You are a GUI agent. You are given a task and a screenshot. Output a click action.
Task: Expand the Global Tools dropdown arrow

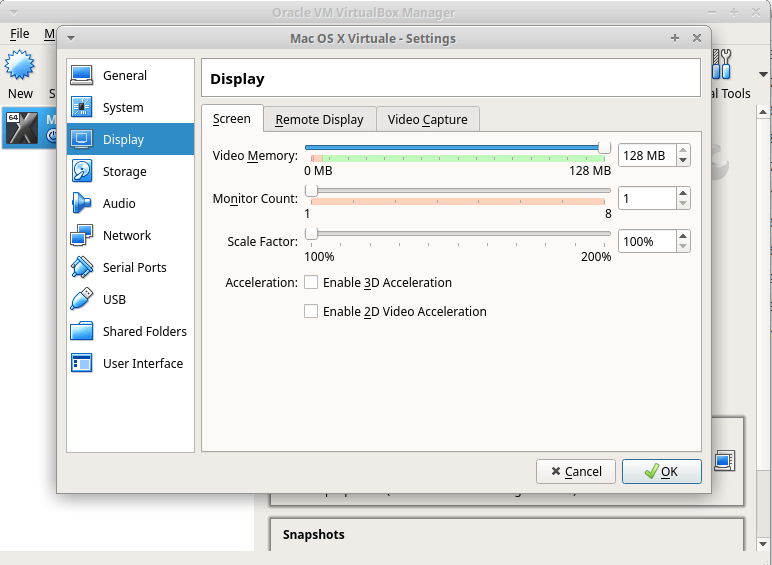coord(763,75)
